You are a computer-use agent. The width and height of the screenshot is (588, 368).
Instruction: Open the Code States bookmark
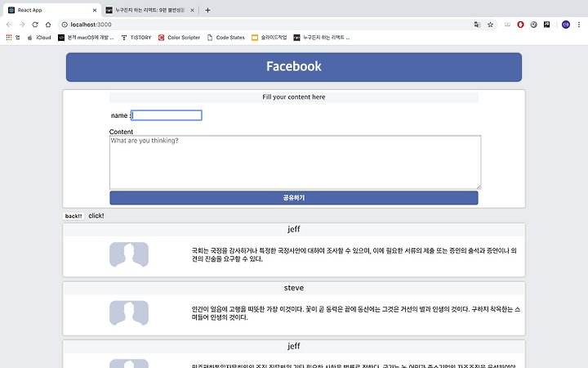click(x=225, y=38)
